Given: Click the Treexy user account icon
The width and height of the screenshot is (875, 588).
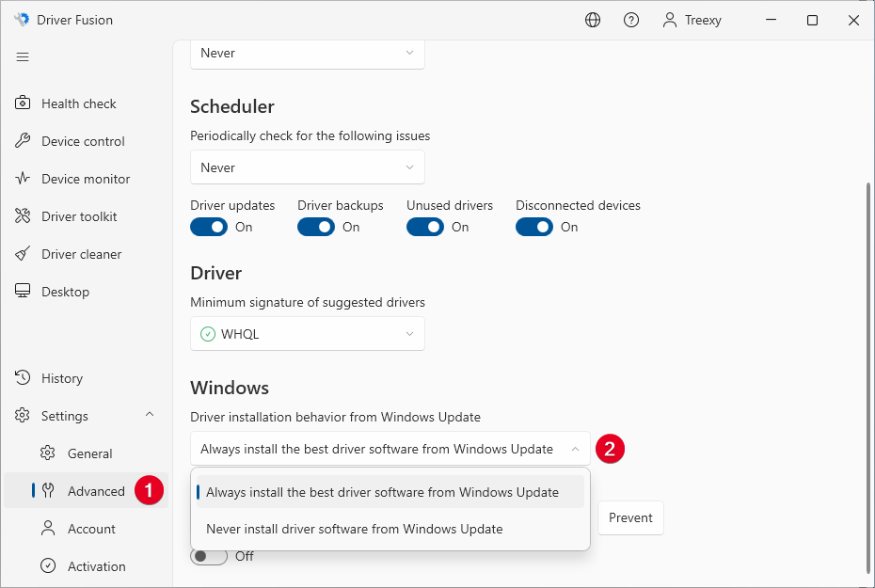Looking at the screenshot, I should pyautogui.click(x=670, y=20).
